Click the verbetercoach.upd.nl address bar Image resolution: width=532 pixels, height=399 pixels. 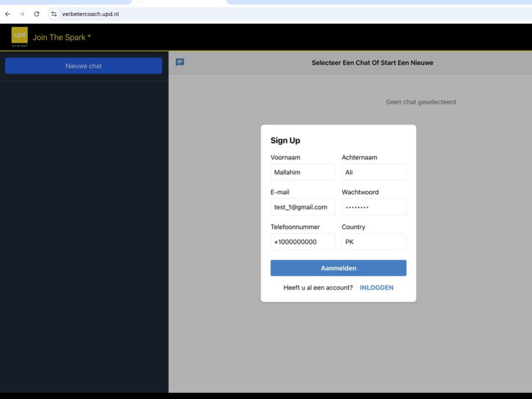pos(90,14)
